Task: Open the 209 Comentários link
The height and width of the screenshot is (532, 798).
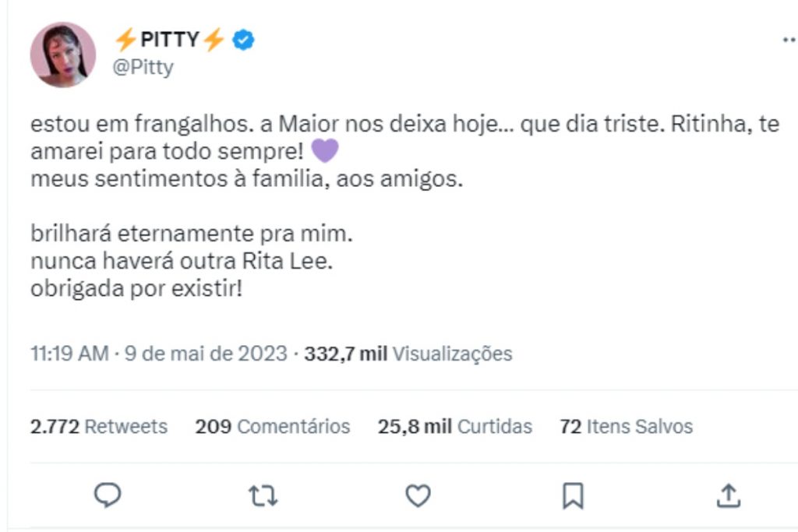Action: (272, 426)
